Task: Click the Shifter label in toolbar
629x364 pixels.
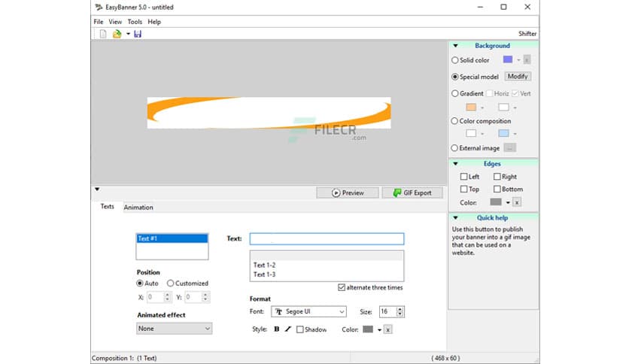Action: (527, 34)
